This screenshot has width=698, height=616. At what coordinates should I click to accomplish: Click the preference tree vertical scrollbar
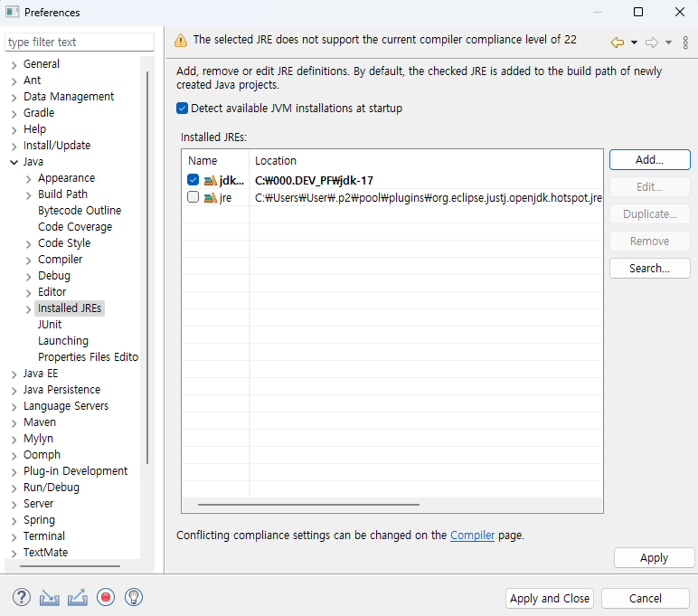[146, 267]
